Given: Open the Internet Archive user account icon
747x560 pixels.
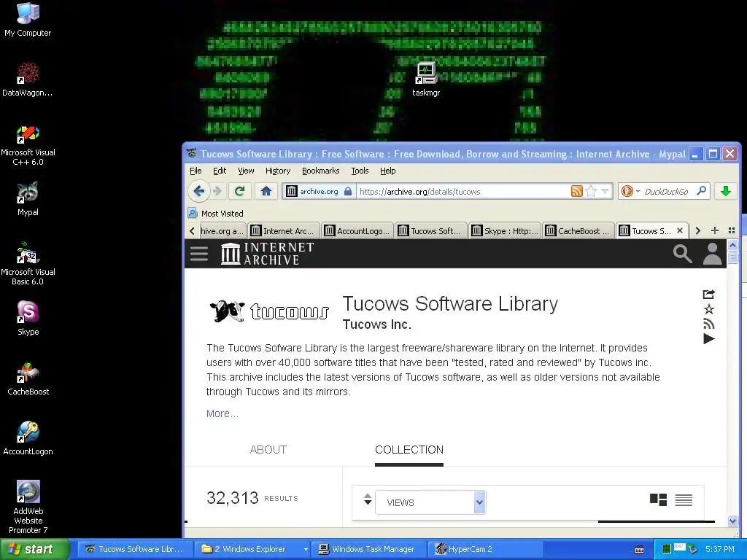Looking at the screenshot, I should point(713,254).
